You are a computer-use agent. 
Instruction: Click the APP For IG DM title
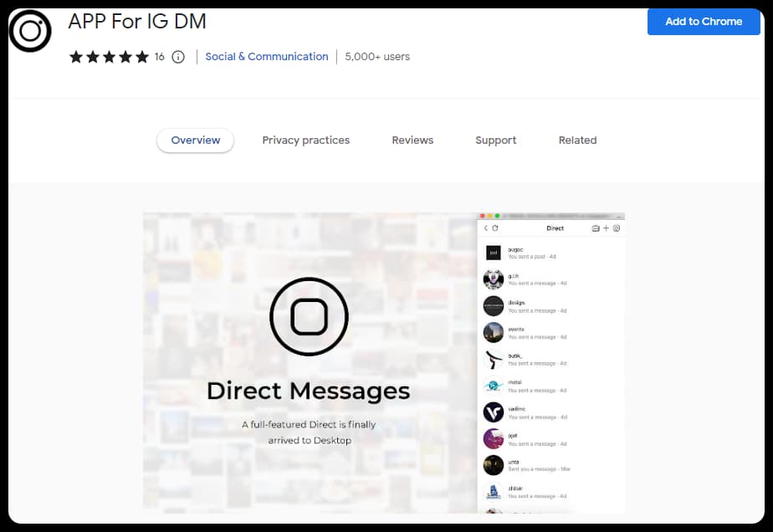(x=137, y=22)
